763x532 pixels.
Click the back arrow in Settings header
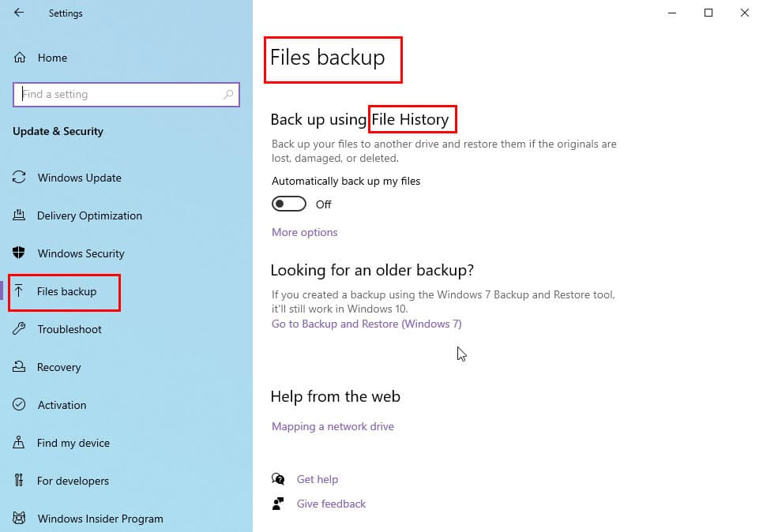19,13
